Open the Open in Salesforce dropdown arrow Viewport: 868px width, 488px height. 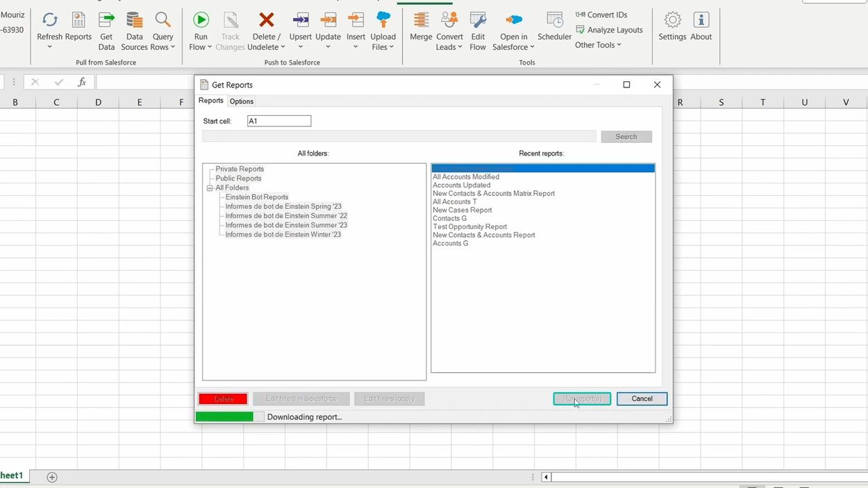[532, 47]
